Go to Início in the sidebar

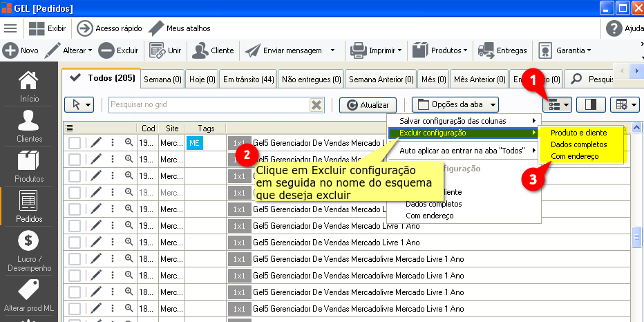[x=29, y=86]
